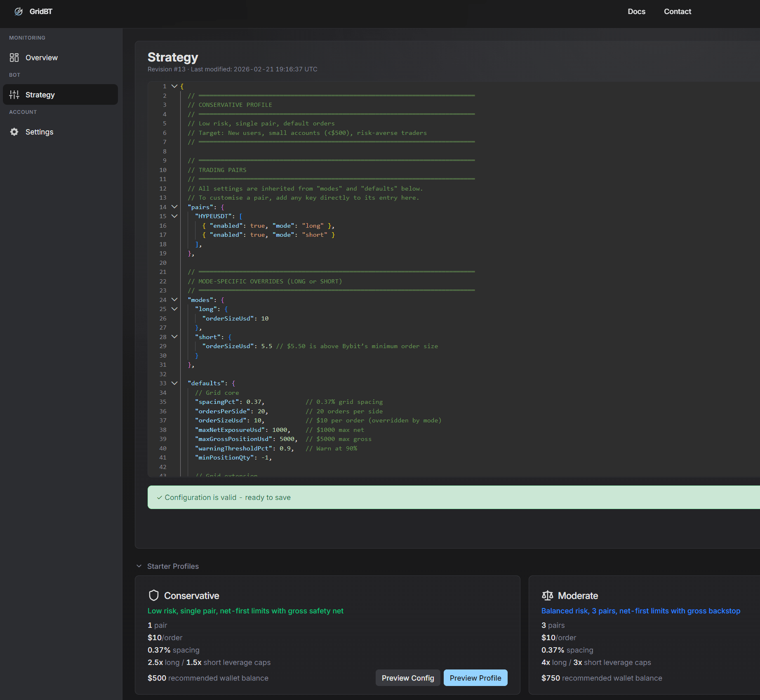Click the MODE-SPECIFIC OVERRIDES comment line
Screen dimensions: 760x700
tap(265, 281)
